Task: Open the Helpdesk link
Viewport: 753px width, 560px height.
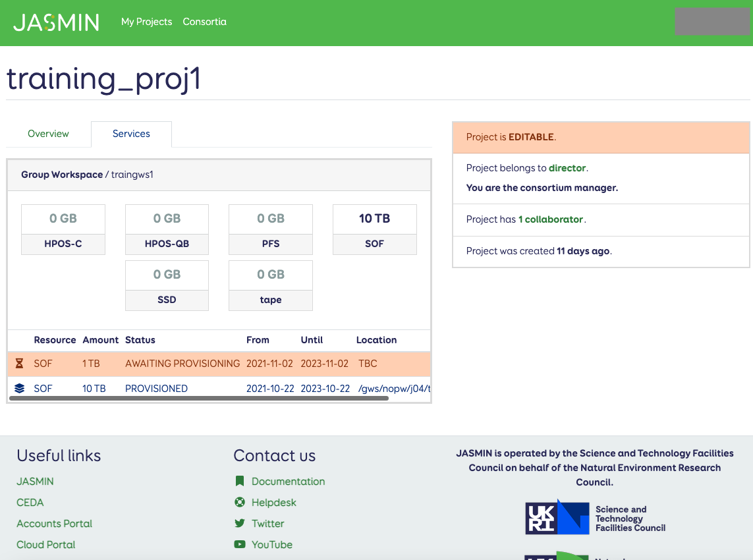Action: (x=274, y=503)
